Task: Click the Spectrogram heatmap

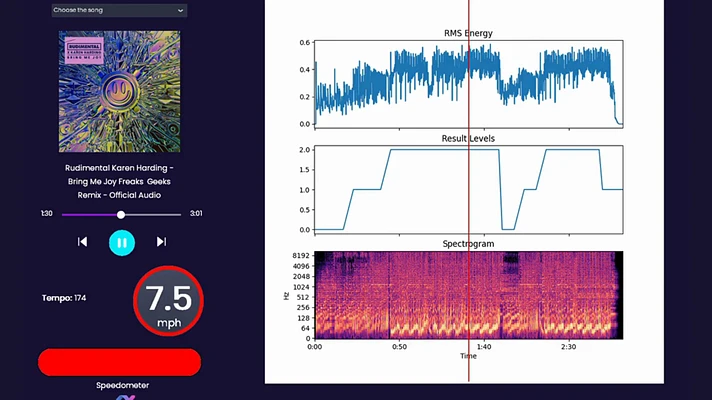Action: coord(469,295)
